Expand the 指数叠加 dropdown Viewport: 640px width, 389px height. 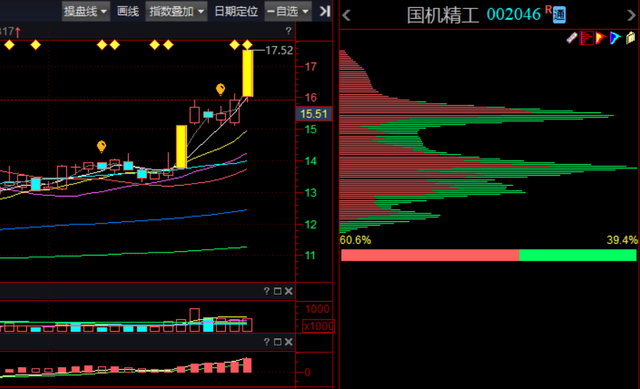coord(176,11)
